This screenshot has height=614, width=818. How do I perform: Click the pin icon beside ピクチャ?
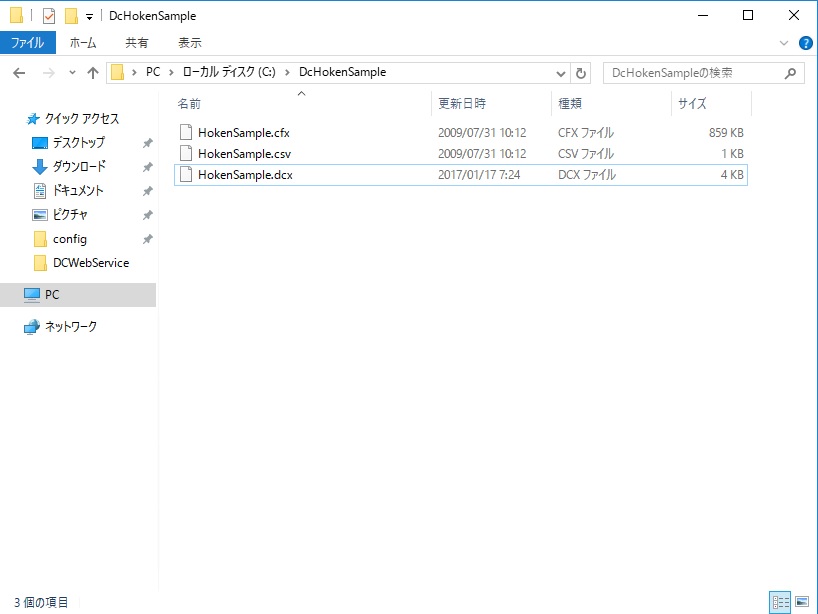[x=148, y=215]
